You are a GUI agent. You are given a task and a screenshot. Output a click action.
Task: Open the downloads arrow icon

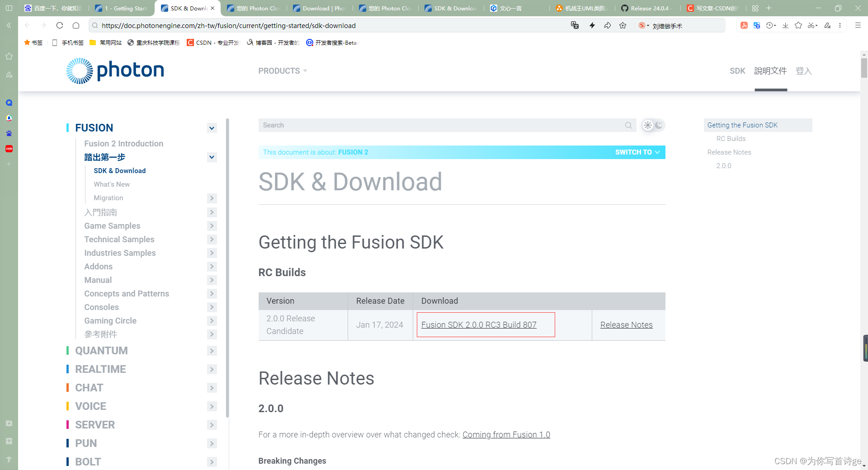pyautogui.click(x=786, y=25)
